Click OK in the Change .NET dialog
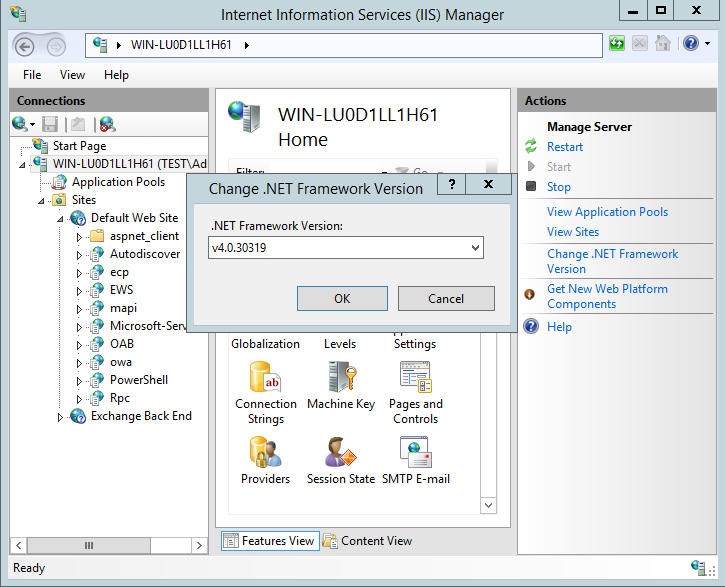This screenshot has height=587, width=725. pyautogui.click(x=342, y=299)
